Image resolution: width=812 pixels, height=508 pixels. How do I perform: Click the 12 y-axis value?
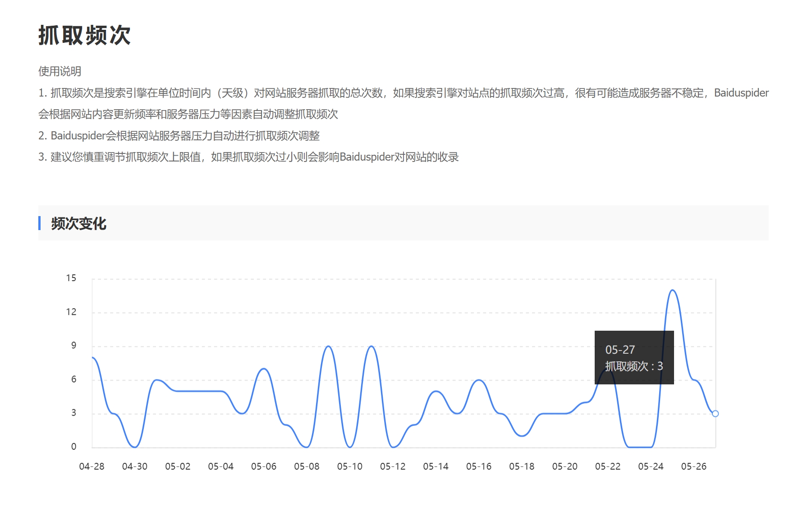point(71,312)
